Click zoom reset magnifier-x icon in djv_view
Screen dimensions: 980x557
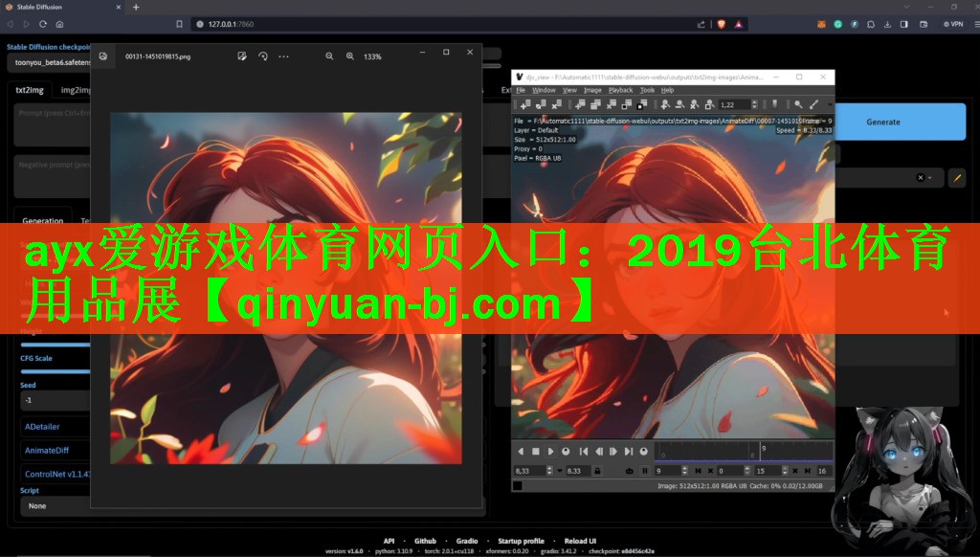click(x=695, y=104)
